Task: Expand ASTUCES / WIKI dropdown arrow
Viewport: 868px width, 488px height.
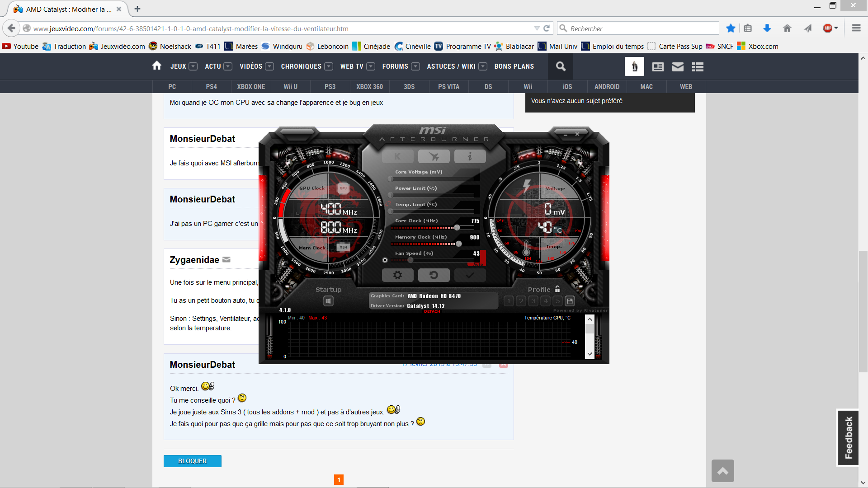Action: click(x=483, y=66)
